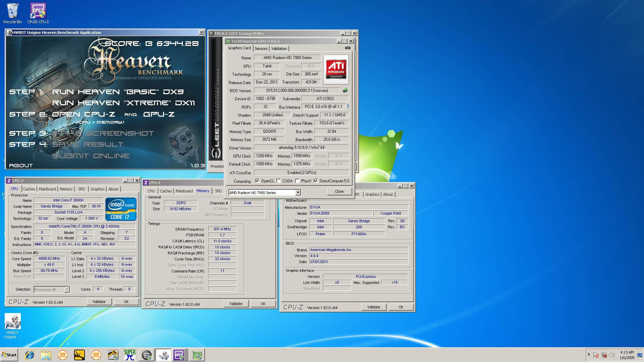The width and height of the screenshot is (644, 362).
Task: Click the Intel Core i7 logo in CPU-Z
Action: click(121, 209)
